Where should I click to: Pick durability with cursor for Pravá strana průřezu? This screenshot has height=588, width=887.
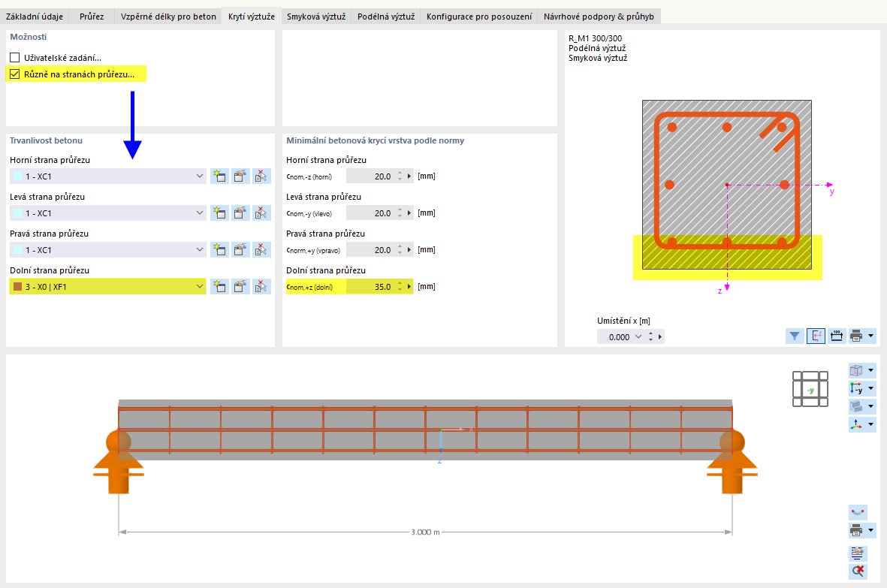pos(261,250)
